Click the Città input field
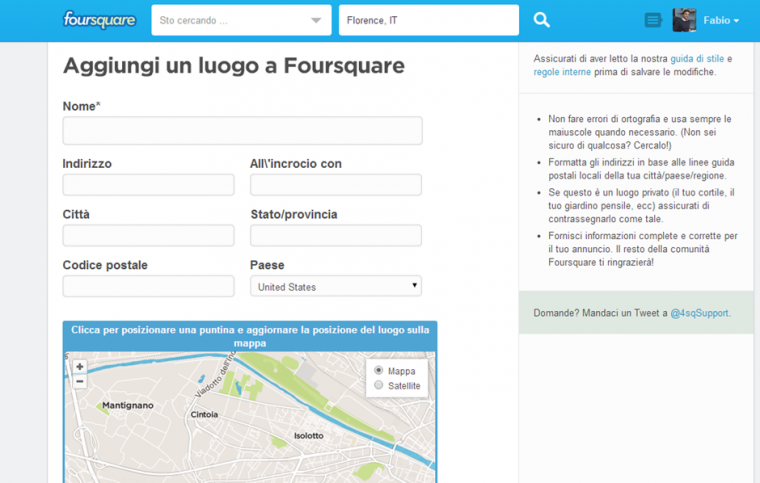760x483 pixels. pyautogui.click(x=148, y=235)
